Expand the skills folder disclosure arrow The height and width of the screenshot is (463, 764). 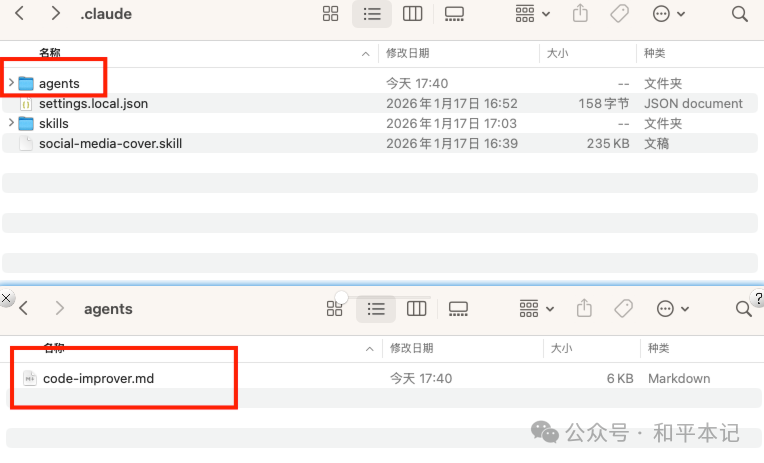pos(11,123)
